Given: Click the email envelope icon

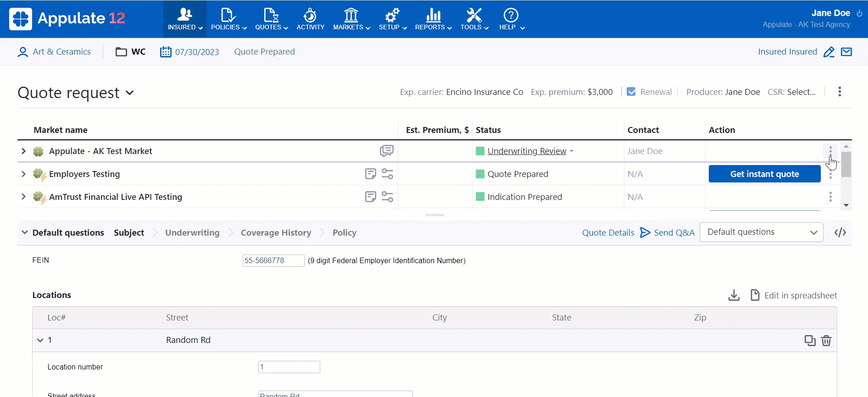Looking at the screenshot, I should click(846, 52).
